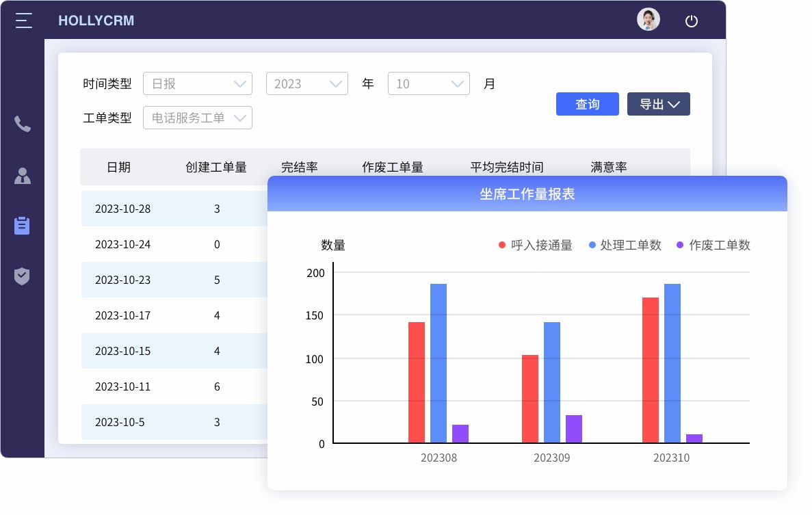Open the agent management sidebar icon
Image resolution: width=812 pixels, height=515 pixels.
pos(23,176)
